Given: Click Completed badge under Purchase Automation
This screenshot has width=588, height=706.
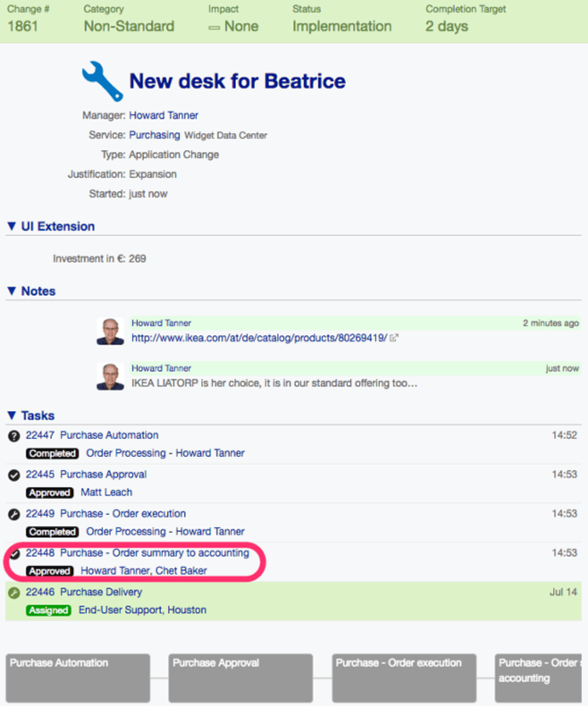Looking at the screenshot, I should (52, 454).
